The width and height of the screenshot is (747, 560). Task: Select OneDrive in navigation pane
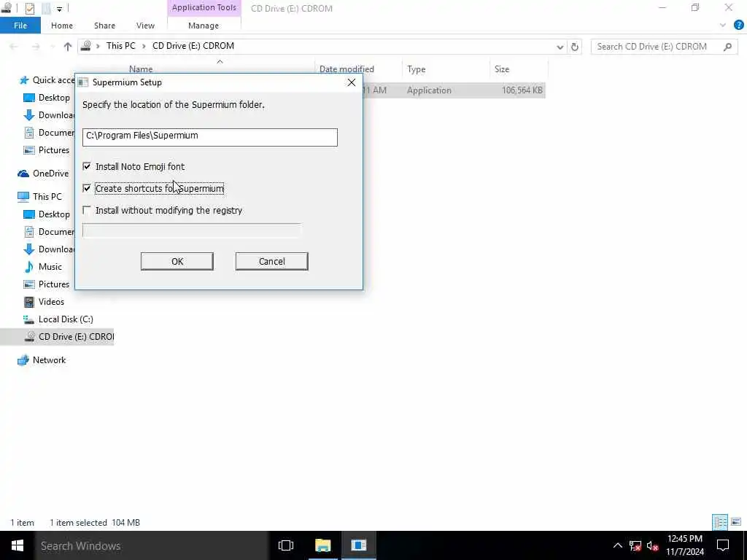point(50,174)
